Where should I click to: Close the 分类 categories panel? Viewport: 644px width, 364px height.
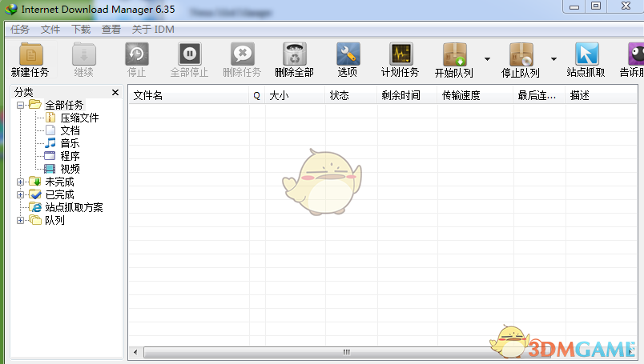115,92
